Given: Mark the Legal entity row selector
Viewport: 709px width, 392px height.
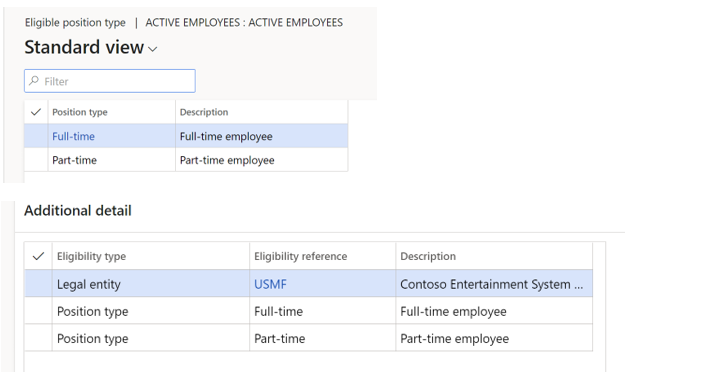Looking at the screenshot, I should coord(38,284).
